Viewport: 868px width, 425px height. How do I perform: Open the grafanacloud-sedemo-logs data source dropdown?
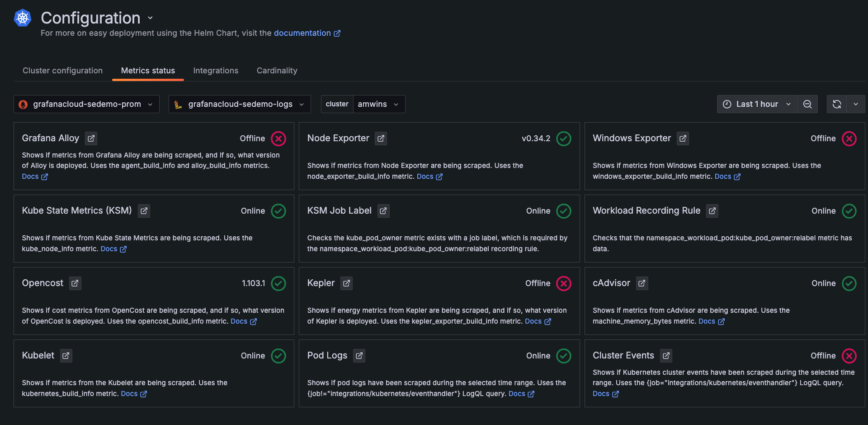pyautogui.click(x=240, y=104)
